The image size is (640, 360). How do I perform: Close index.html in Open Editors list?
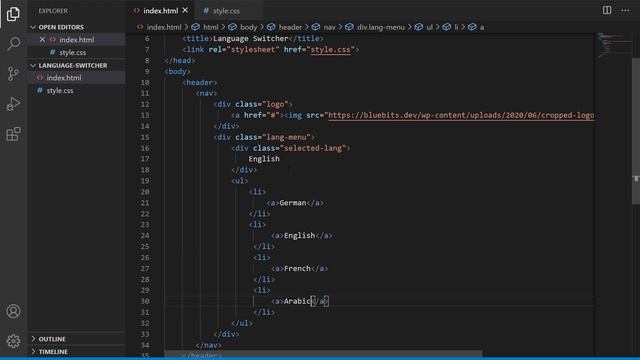point(42,40)
